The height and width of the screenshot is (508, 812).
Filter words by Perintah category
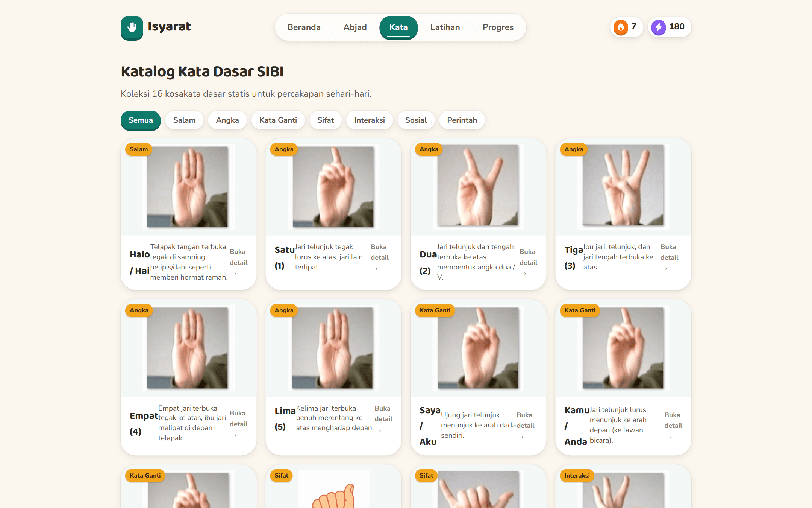coord(462,120)
